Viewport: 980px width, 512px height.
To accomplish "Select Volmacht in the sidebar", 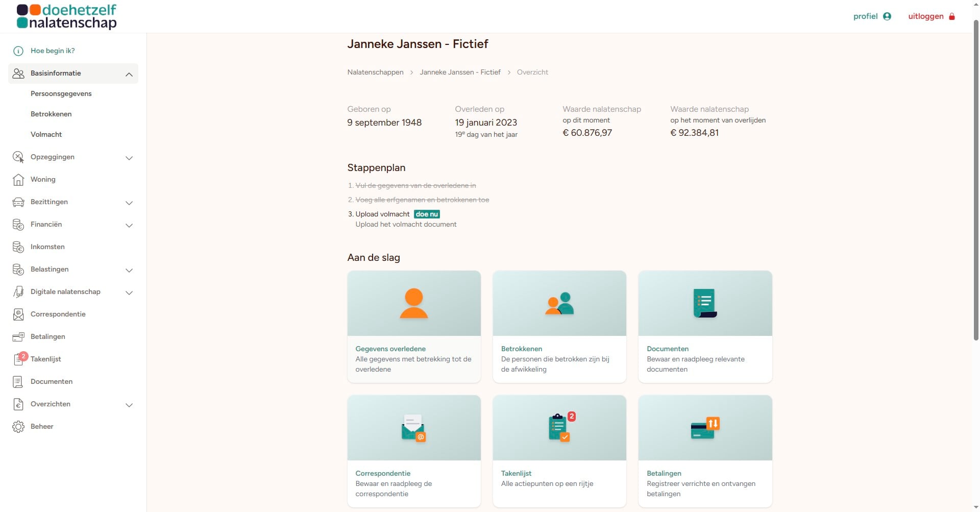I will [x=46, y=135].
